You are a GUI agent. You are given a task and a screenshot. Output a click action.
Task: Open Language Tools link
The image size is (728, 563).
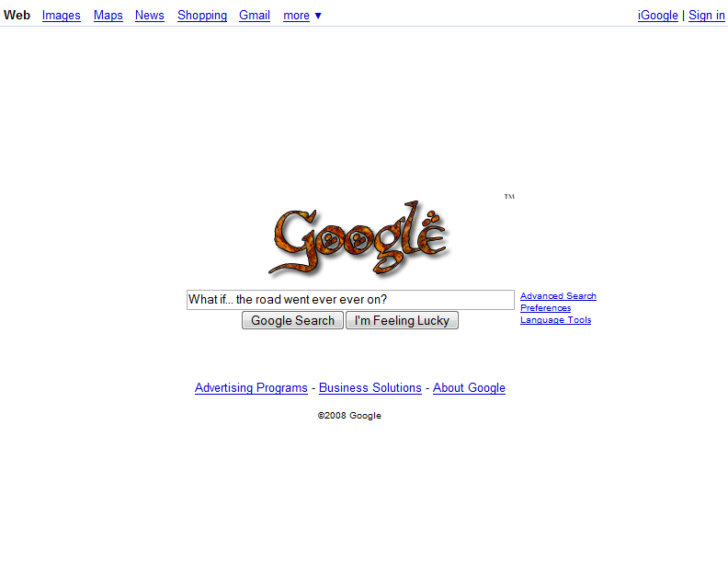556,320
